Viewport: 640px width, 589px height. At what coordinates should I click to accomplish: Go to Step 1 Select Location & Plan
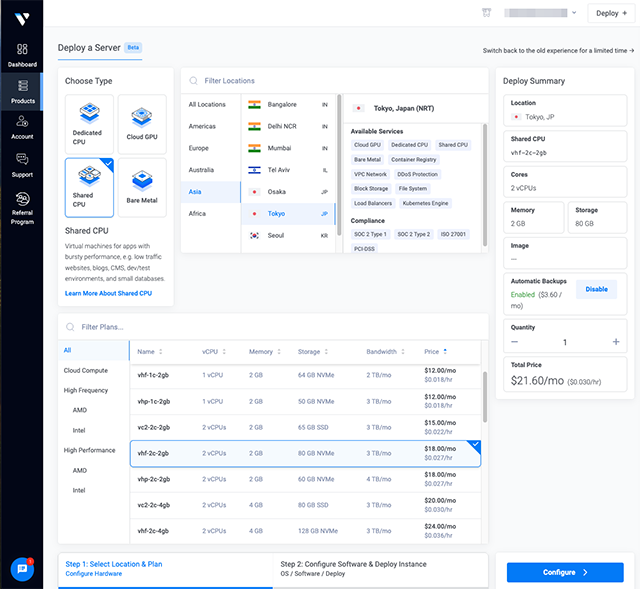coord(165,569)
